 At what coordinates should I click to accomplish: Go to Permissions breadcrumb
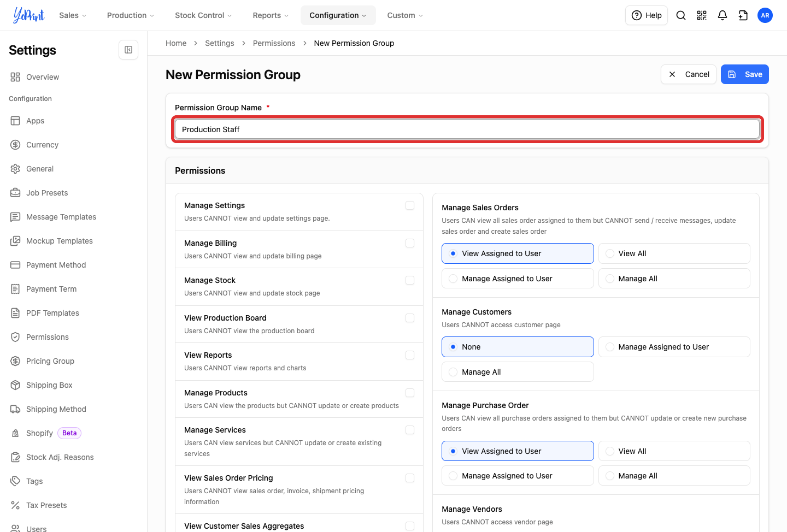[x=274, y=43]
